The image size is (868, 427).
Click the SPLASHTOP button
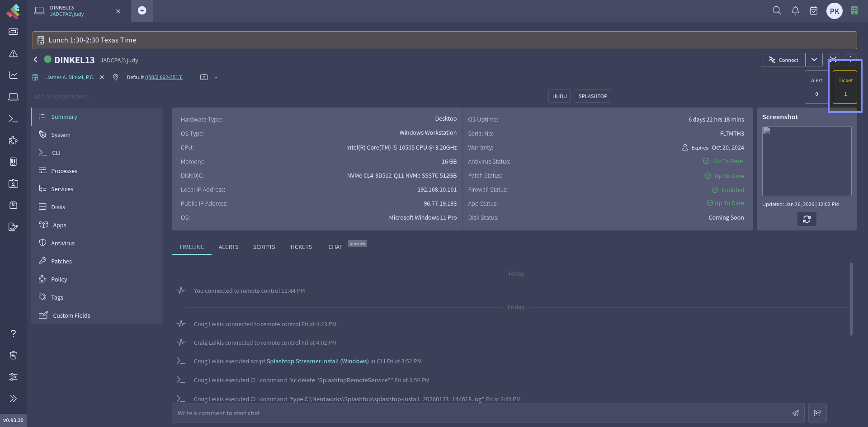point(593,96)
